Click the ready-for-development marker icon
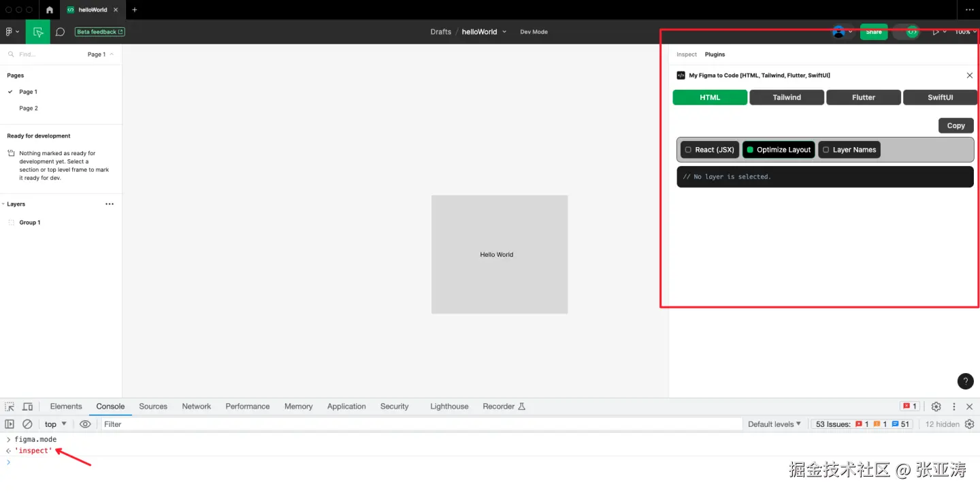Image resolution: width=980 pixels, height=493 pixels. 11,154
